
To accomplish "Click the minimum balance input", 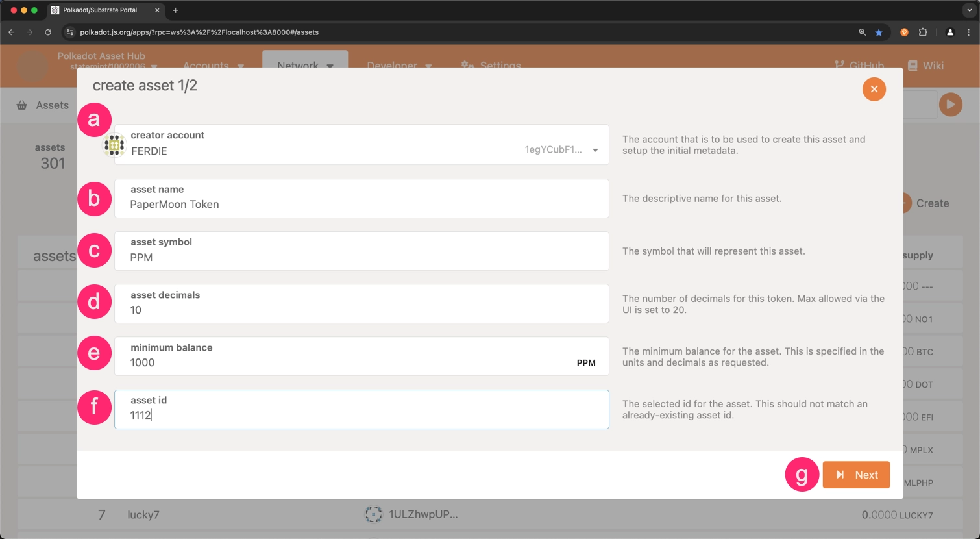I will coord(350,362).
